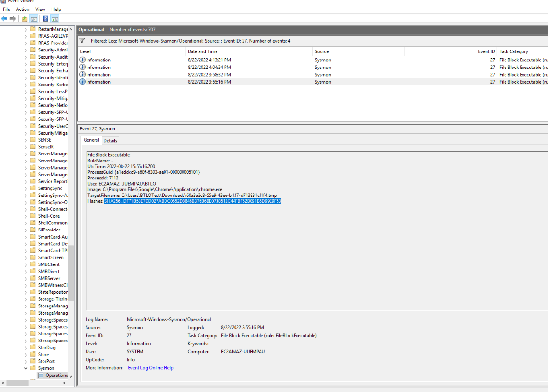Click the tree pane scroll up arrow
The image size is (548, 392).
click(71, 29)
